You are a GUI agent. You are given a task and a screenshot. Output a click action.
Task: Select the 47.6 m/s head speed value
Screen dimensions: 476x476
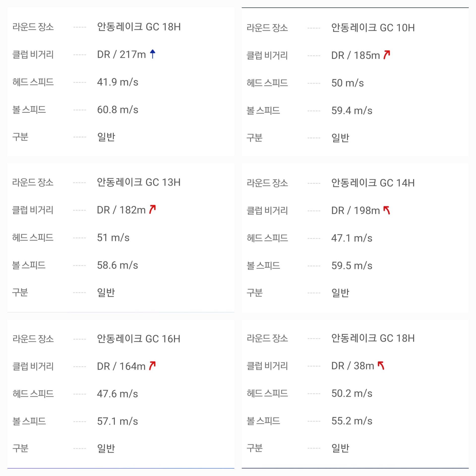click(118, 394)
